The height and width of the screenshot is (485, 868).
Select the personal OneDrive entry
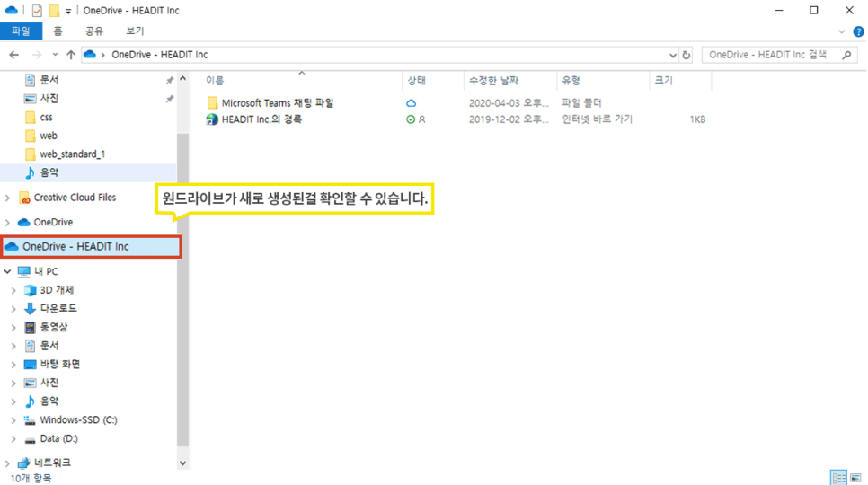pos(53,223)
